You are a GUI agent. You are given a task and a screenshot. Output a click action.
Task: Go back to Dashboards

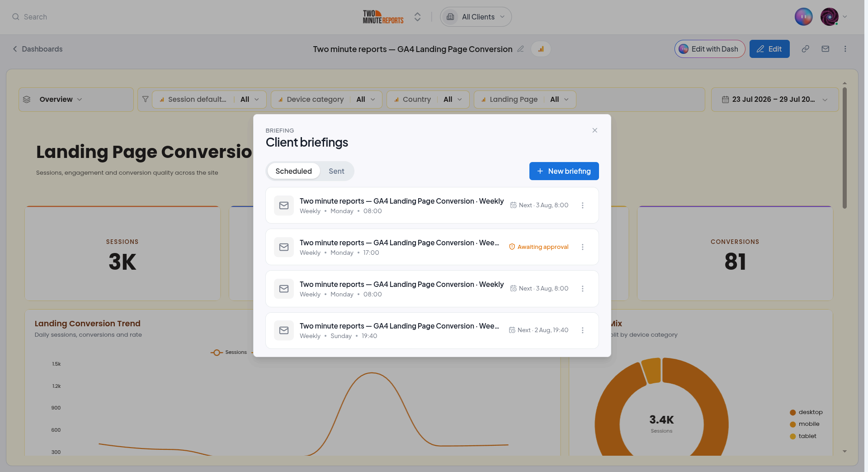click(38, 49)
